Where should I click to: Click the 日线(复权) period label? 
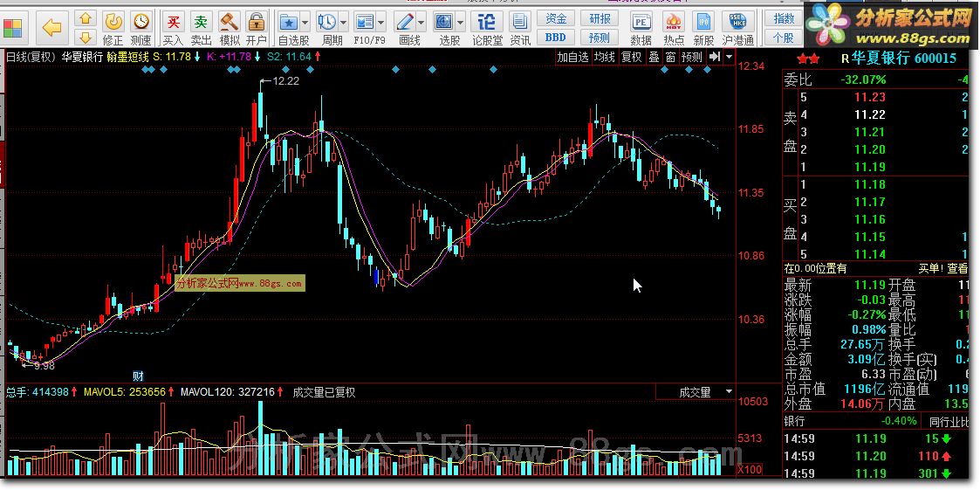tap(31, 57)
